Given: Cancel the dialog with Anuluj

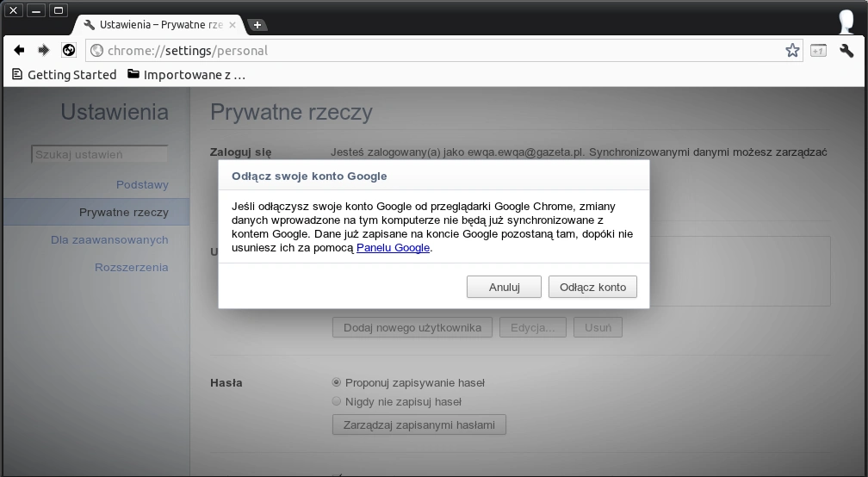Looking at the screenshot, I should coord(504,287).
